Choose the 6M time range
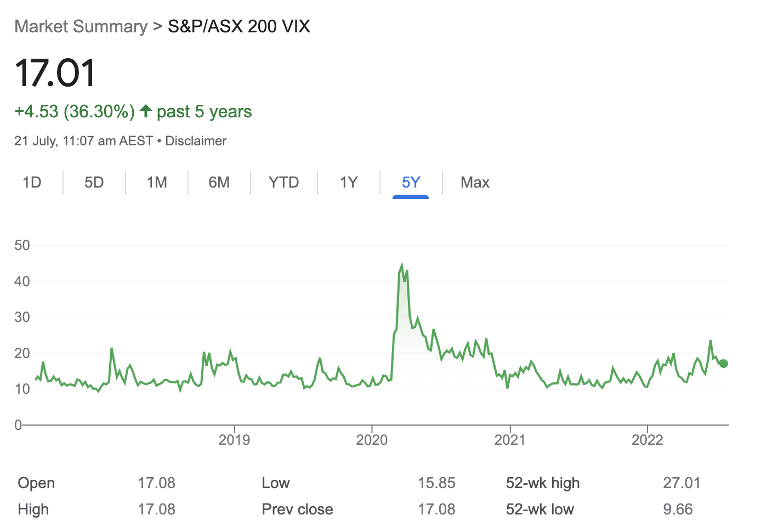The image size is (761, 532). coord(219,182)
